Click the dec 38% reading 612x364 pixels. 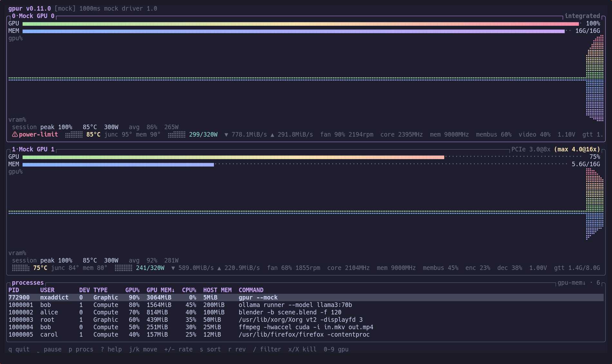click(510, 268)
